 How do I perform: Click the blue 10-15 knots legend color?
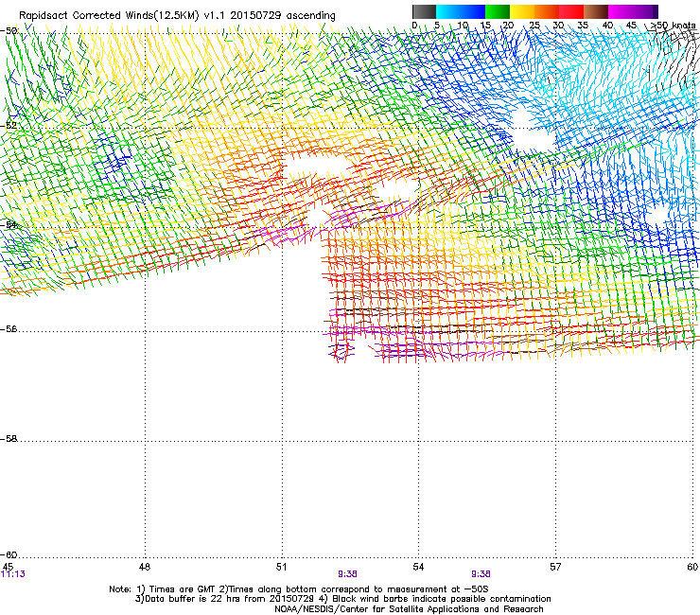click(x=473, y=11)
